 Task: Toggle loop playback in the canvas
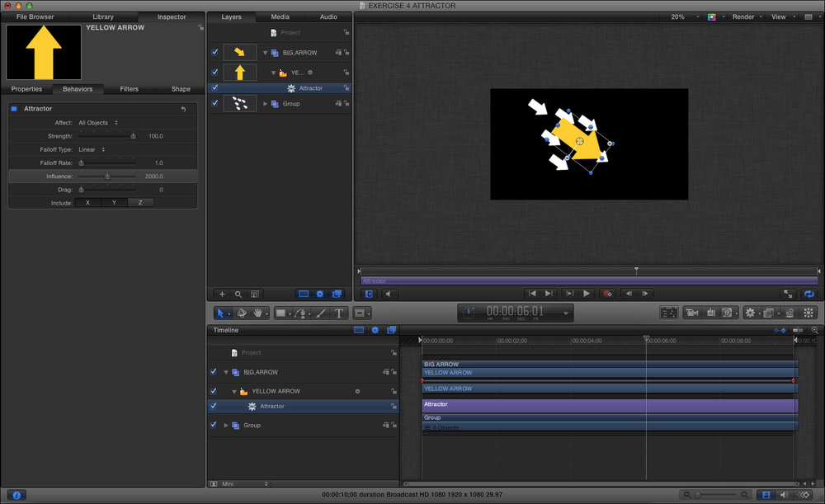pyautogui.click(x=809, y=293)
